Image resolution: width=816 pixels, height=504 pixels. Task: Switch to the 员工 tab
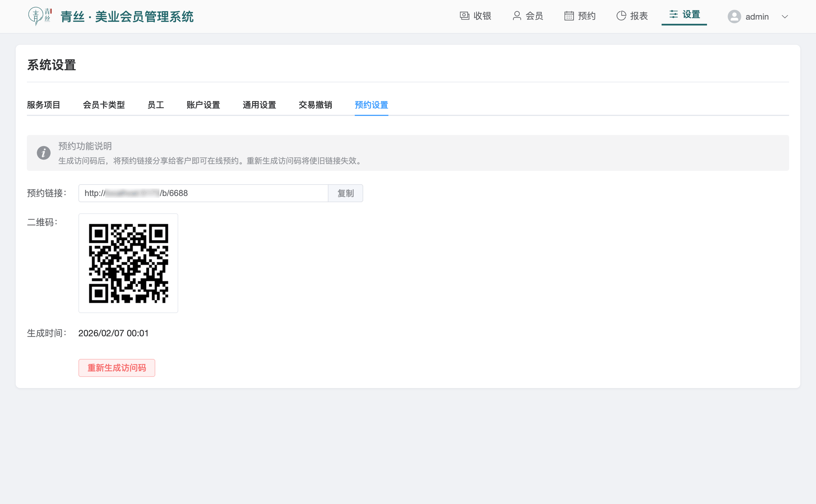tap(156, 105)
